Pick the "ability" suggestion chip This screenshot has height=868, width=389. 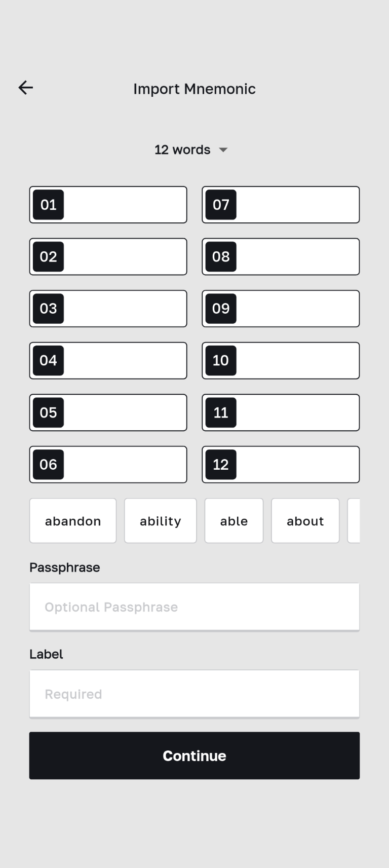tap(161, 521)
